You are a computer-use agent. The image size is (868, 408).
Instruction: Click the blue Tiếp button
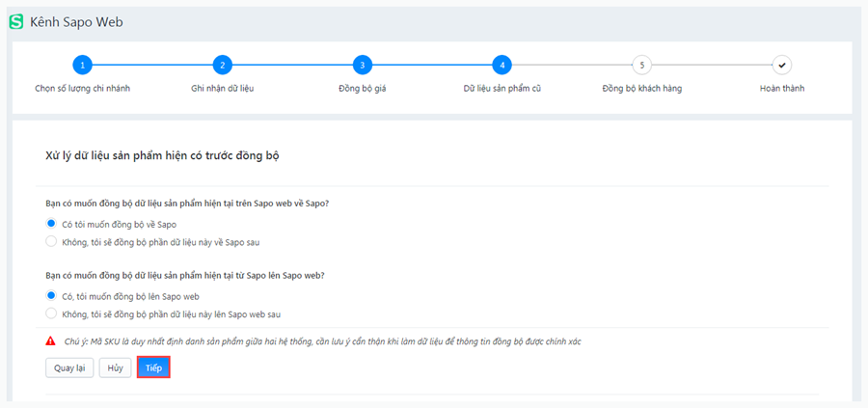coord(153,368)
